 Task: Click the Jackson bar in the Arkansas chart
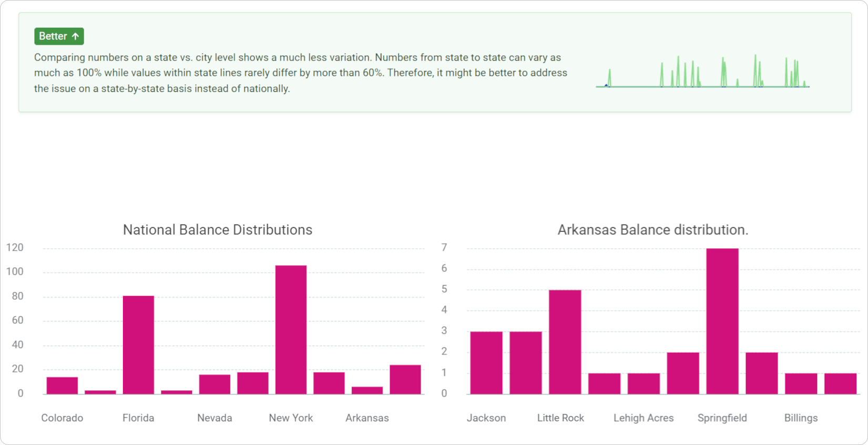click(x=486, y=362)
